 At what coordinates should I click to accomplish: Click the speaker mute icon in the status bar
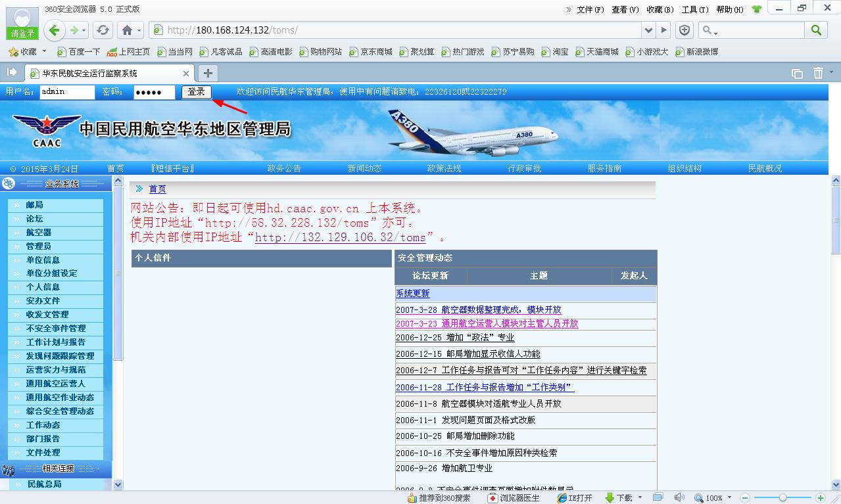(x=679, y=498)
